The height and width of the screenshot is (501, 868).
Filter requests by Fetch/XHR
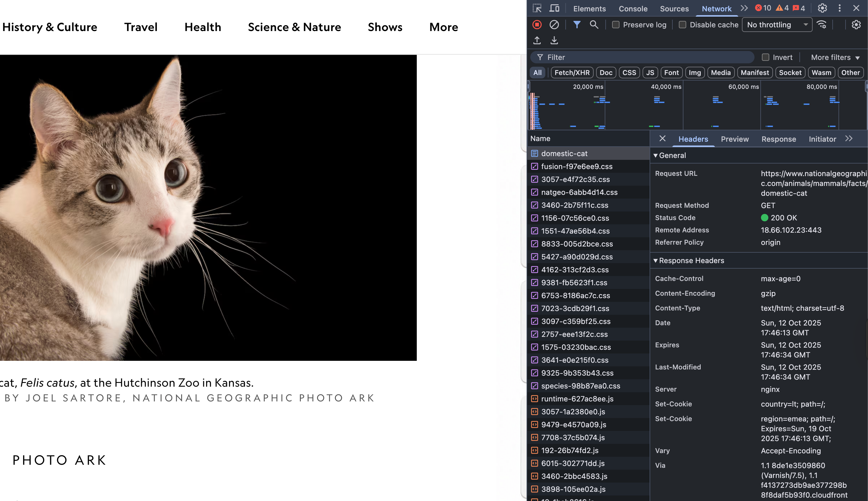coord(572,73)
